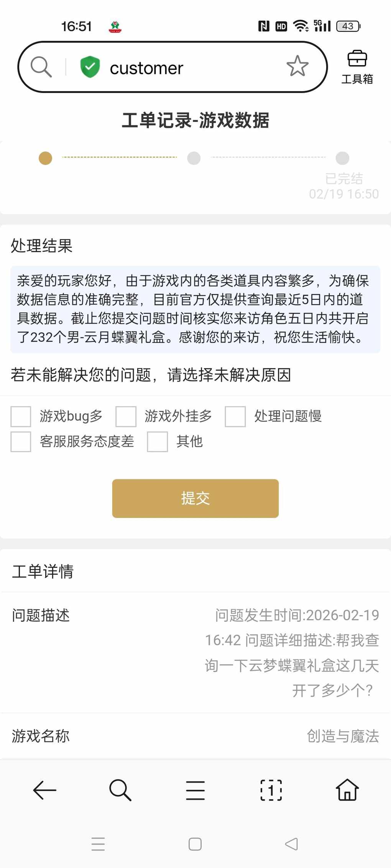Tap the 已完结 final progress step dot
Screen dimensions: 391x868
[342, 158]
